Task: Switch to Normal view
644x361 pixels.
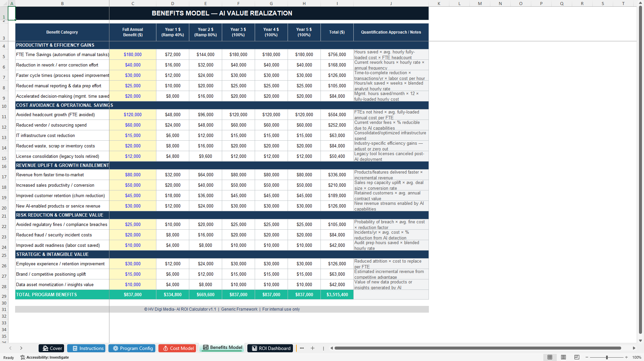Action: coord(550,357)
